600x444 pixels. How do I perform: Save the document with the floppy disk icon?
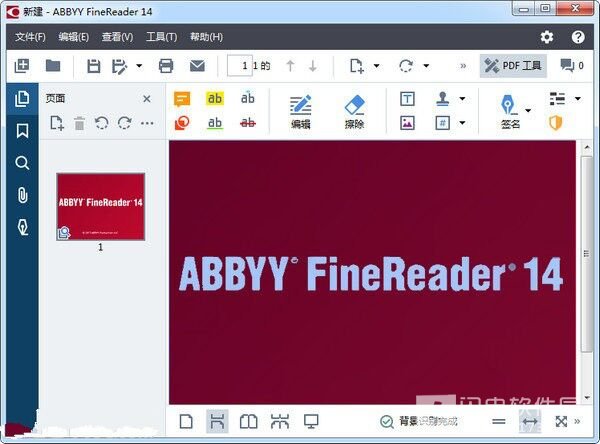[x=93, y=66]
